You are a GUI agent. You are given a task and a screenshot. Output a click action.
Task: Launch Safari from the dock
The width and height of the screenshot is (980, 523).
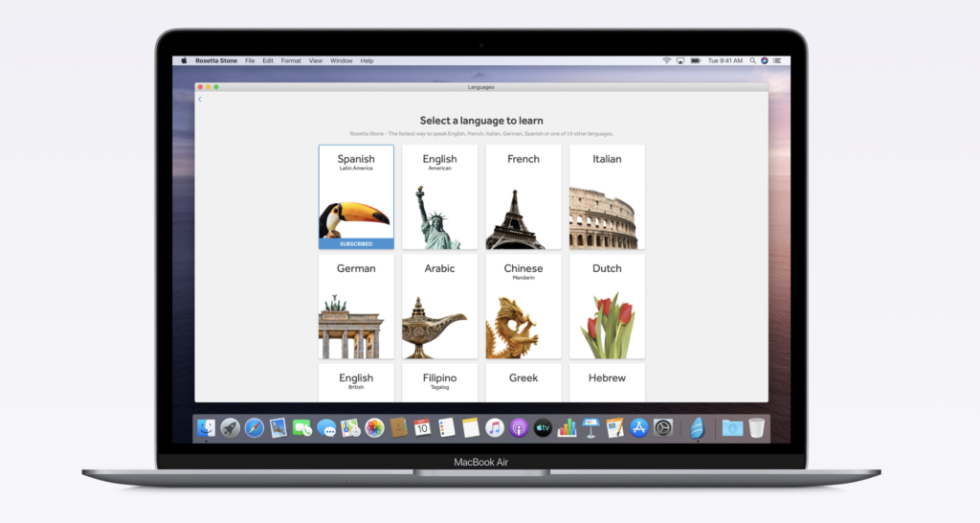point(255,428)
